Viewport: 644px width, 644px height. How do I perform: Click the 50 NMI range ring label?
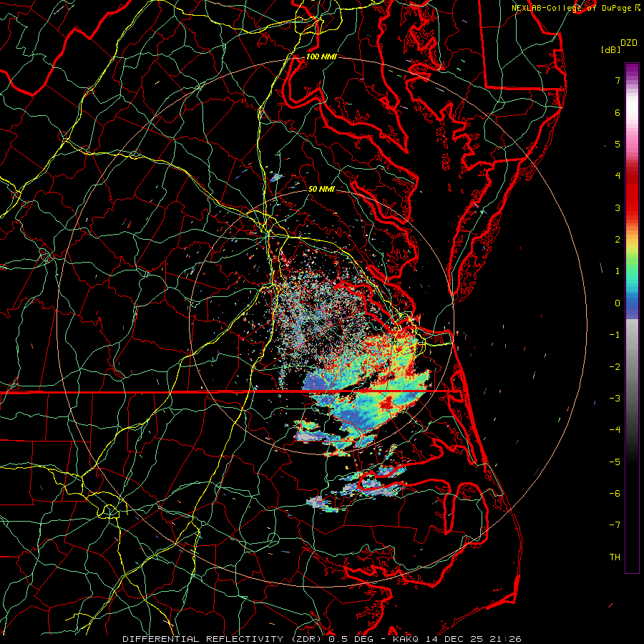click(321, 189)
